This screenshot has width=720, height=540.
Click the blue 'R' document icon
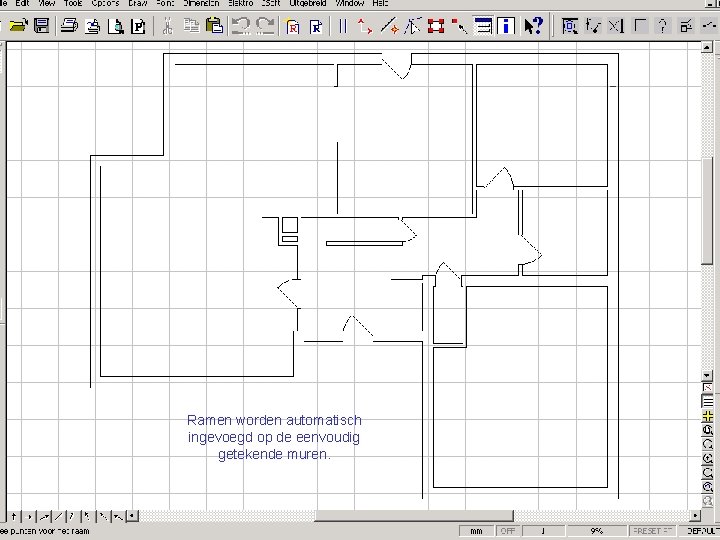click(316, 26)
